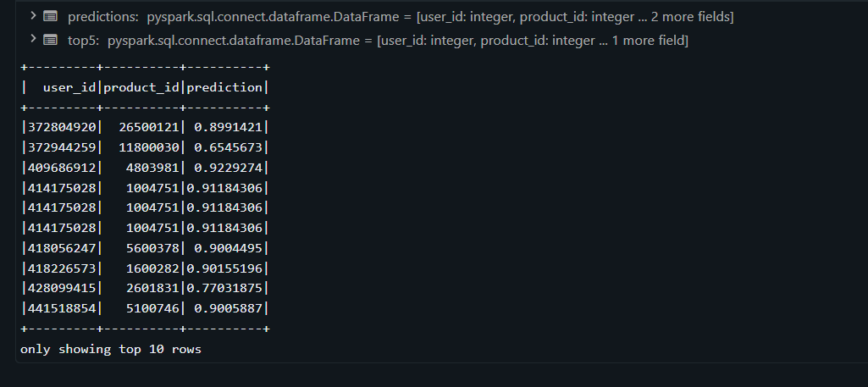Click prediction value 0.9004495
The image size is (868, 387).
pos(228,248)
